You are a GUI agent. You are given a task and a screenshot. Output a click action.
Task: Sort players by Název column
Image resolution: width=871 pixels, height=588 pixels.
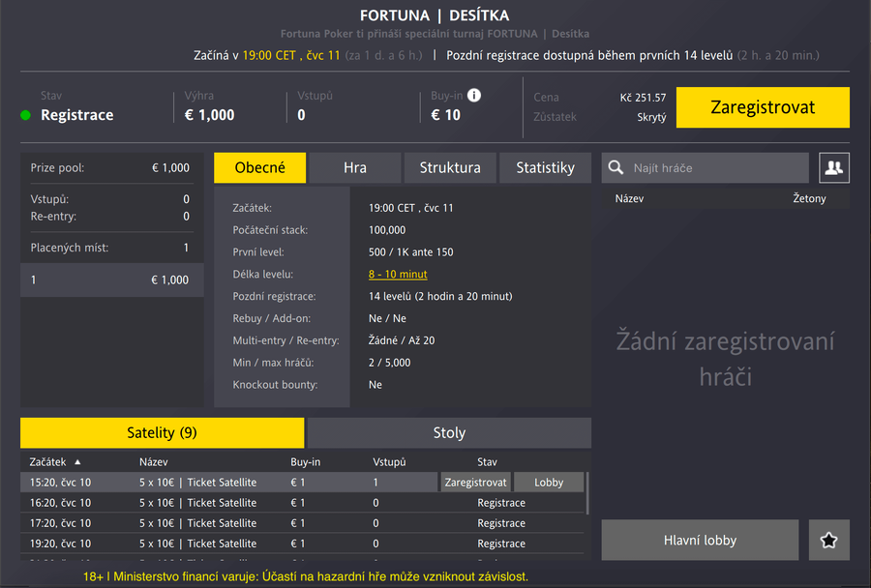tap(629, 198)
